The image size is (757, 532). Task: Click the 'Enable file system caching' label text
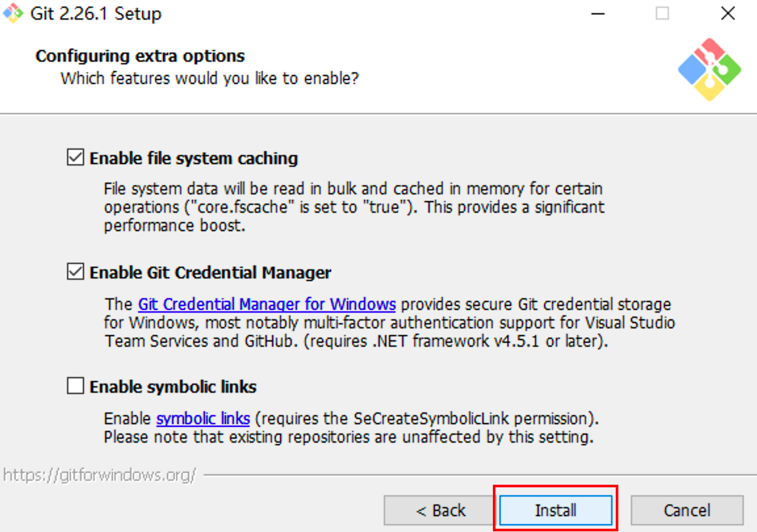[x=193, y=158]
